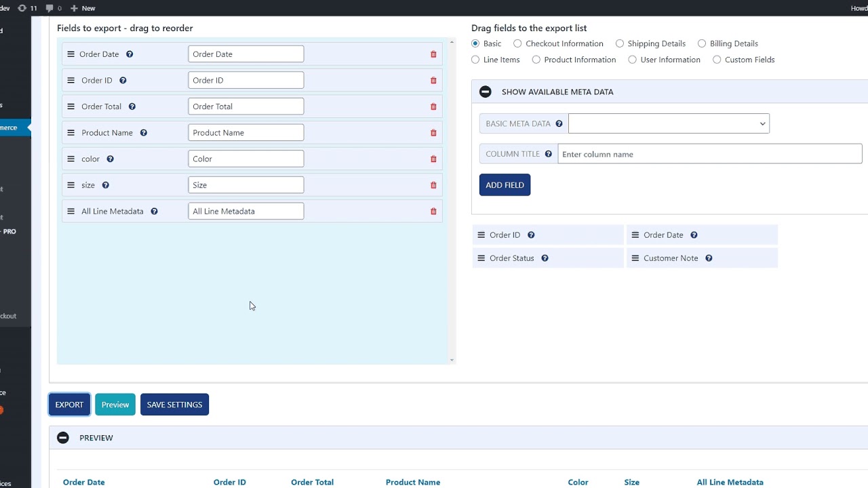The image size is (868, 488).
Task: Collapse Show Available Meta Data section
Action: click(x=485, y=91)
